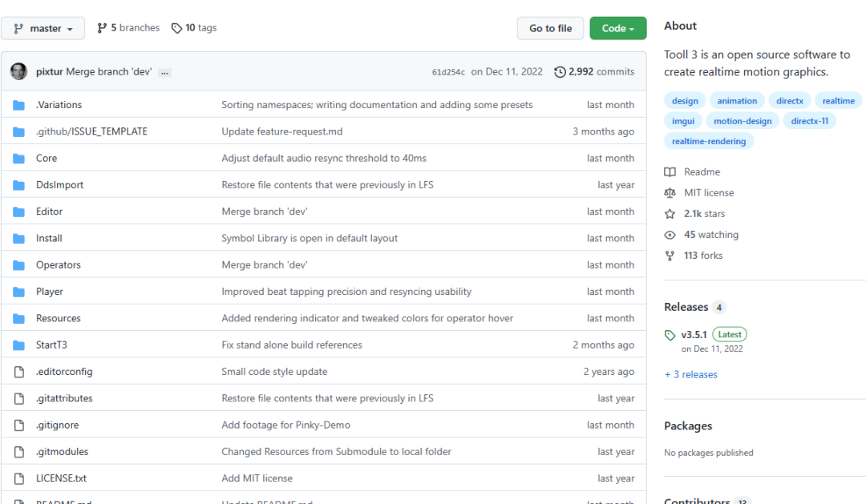This screenshot has height=504, width=866.
Task: Open the master branch dropdown
Action: (x=43, y=27)
